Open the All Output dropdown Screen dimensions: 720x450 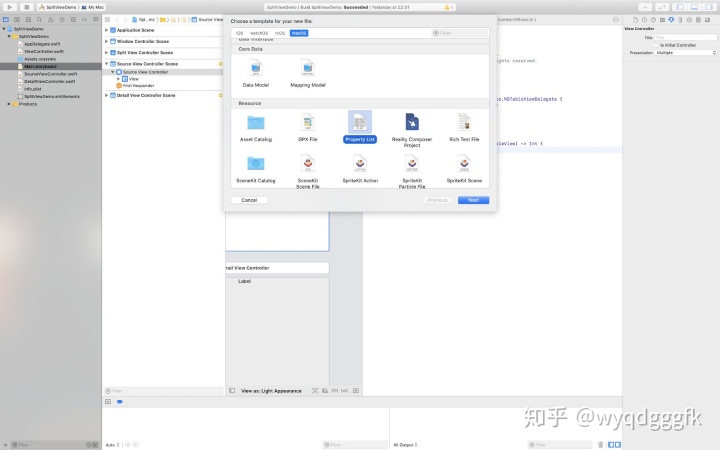click(405, 444)
